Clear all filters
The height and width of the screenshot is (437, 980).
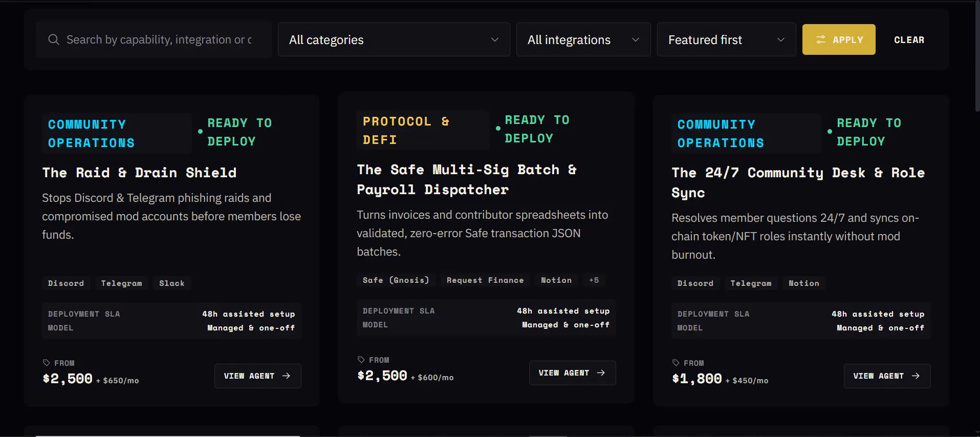(909, 39)
